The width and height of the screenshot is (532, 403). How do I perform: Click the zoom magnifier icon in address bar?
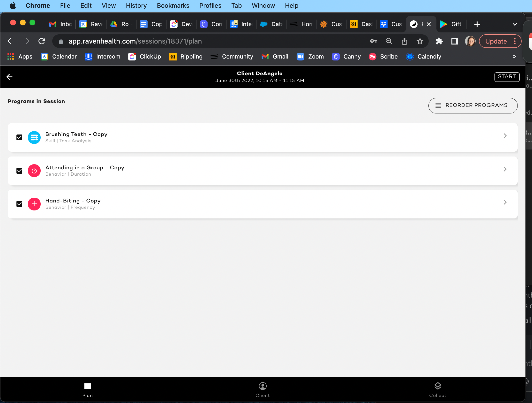coord(389,41)
